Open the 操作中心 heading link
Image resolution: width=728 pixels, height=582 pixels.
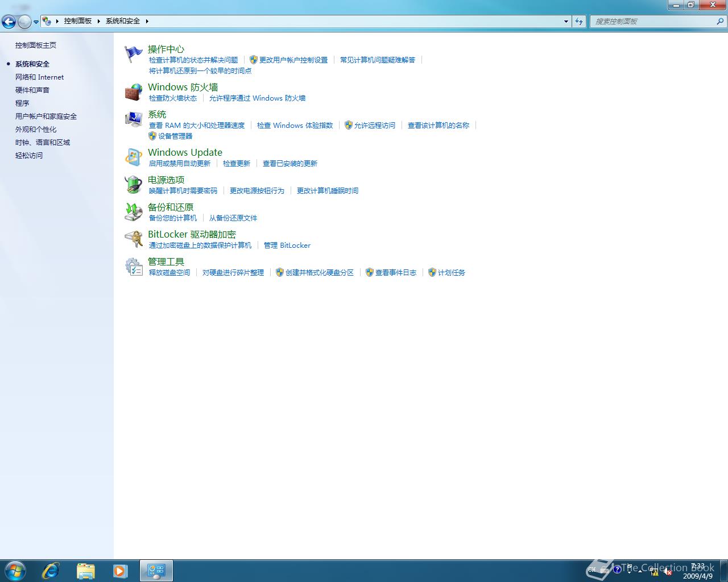[166, 49]
